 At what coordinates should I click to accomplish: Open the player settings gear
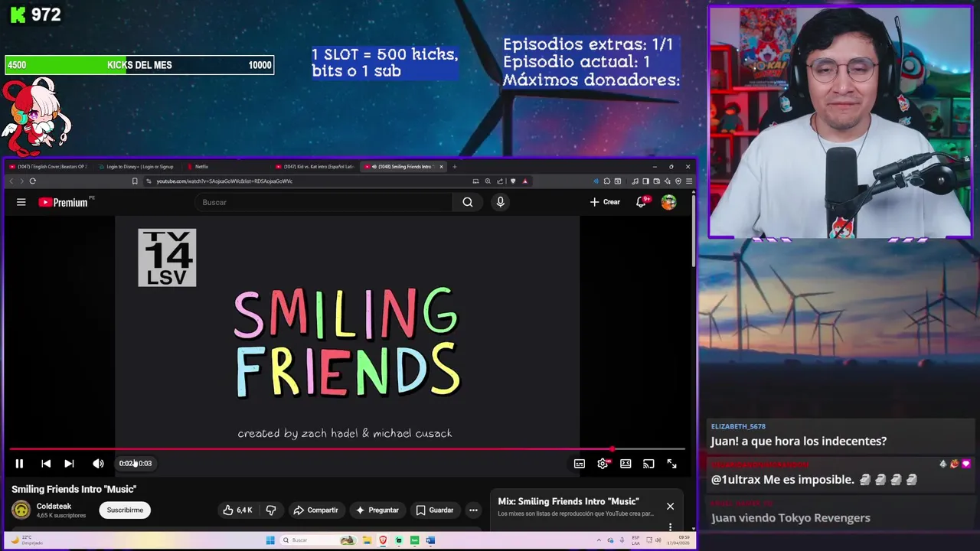tap(603, 463)
